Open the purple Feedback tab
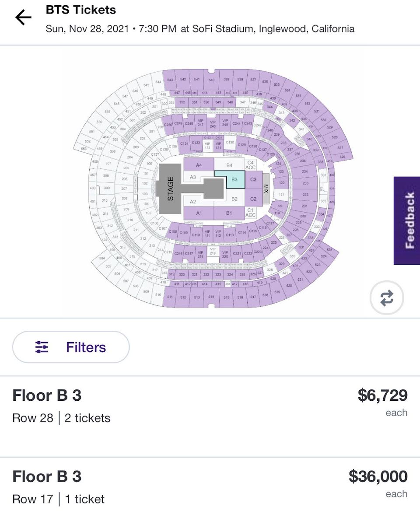 click(x=407, y=220)
